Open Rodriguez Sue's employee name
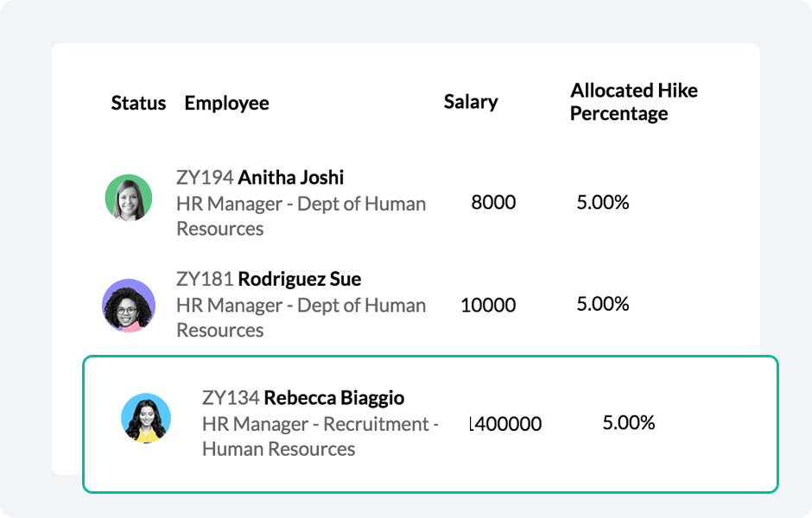 click(299, 280)
